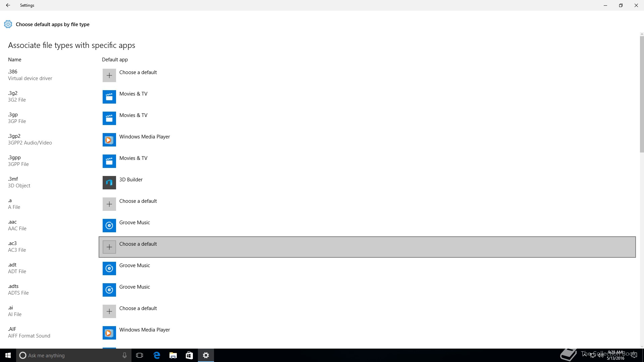Click the "3D Object" description text
The width and height of the screenshot is (644, 362).
(x=19, y=186)
